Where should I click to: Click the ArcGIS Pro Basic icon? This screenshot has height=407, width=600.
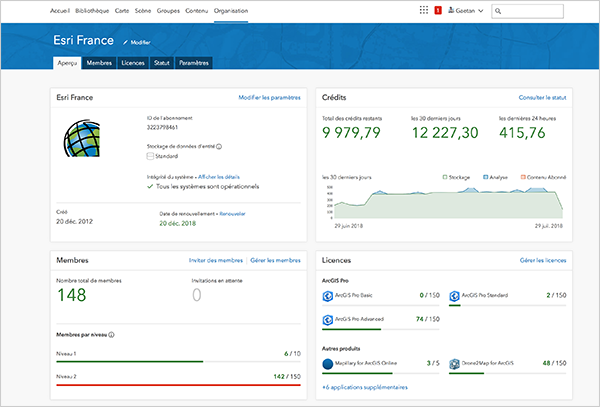(x=328, y=296)
